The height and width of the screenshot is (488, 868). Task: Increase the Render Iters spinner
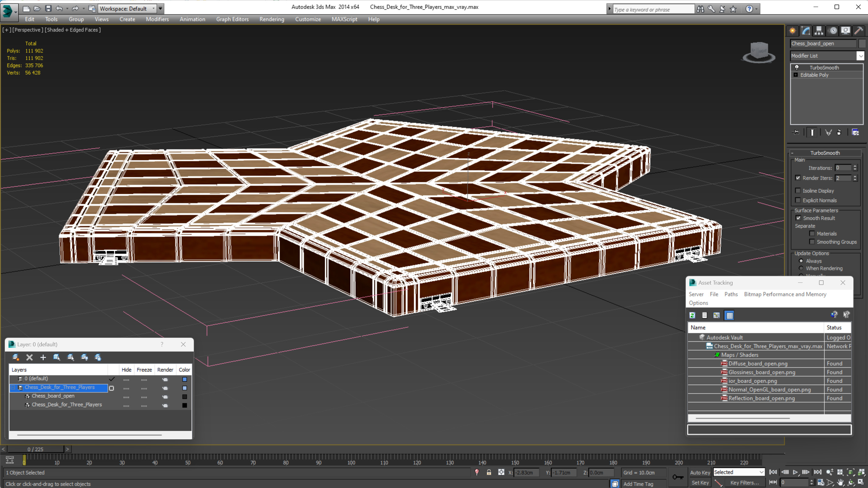click(855, 176)
